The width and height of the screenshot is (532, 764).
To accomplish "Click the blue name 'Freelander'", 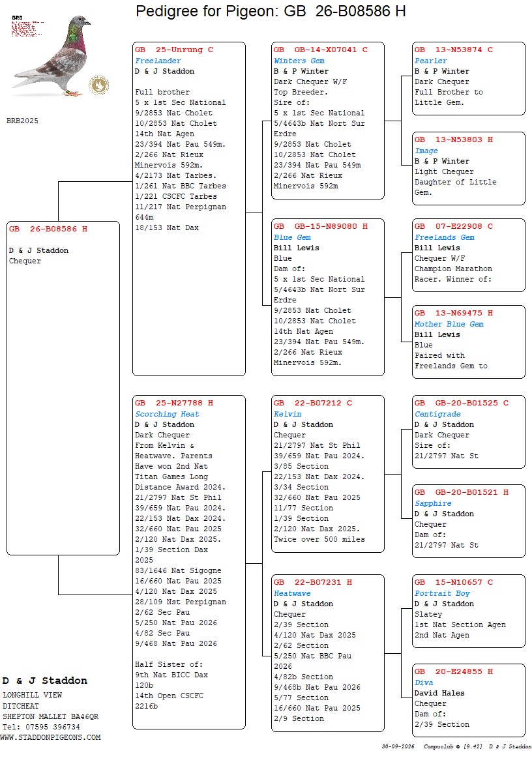I will click(x=158, y=61).
